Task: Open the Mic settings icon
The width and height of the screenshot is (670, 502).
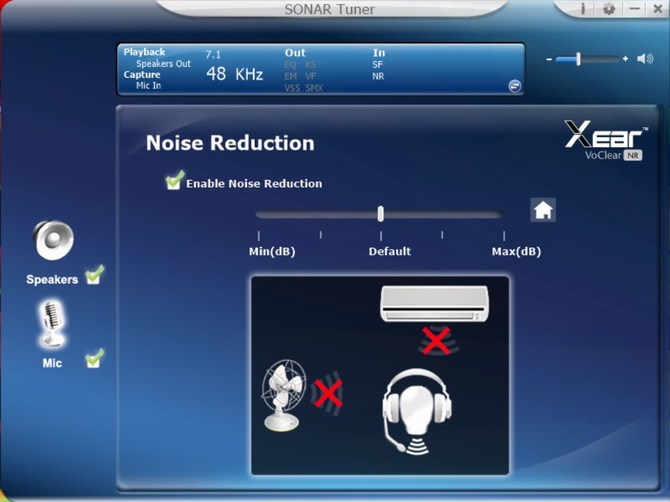Action: tap(53, 323)
